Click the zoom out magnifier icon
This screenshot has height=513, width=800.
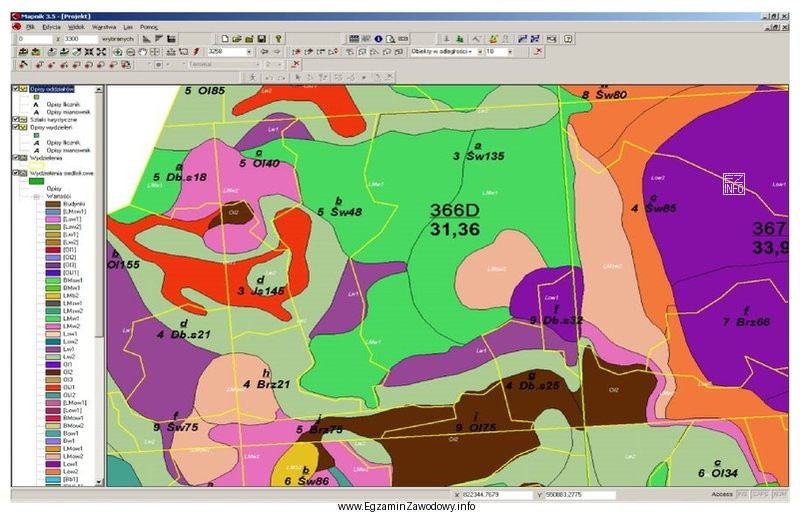click(x=130, y=52)
